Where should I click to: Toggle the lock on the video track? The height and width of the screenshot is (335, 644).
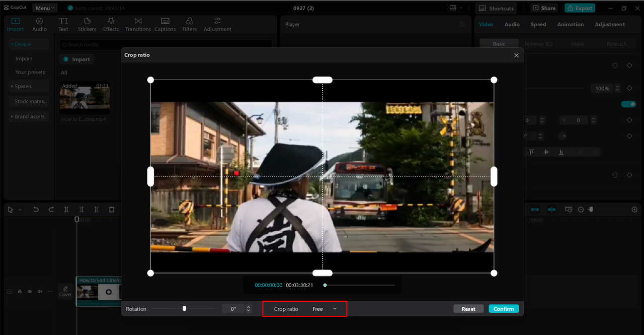pos(20,291)
